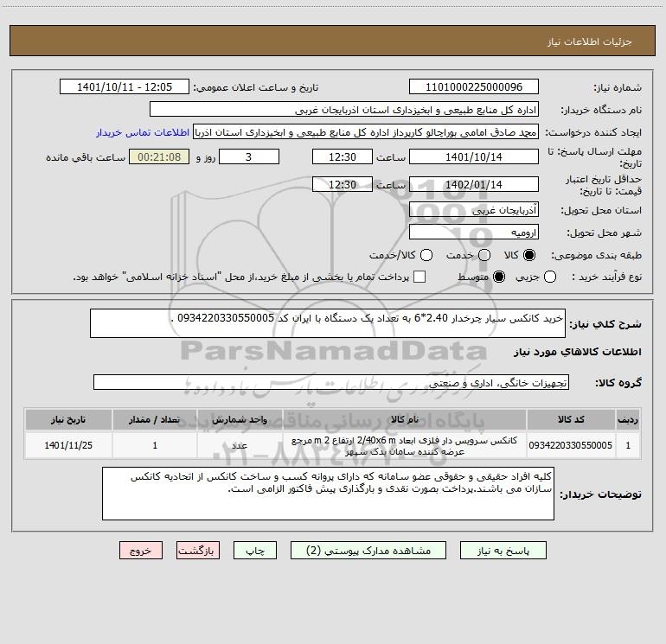
Task: Click the countdown timer 00:21:08
Action: 159,156
